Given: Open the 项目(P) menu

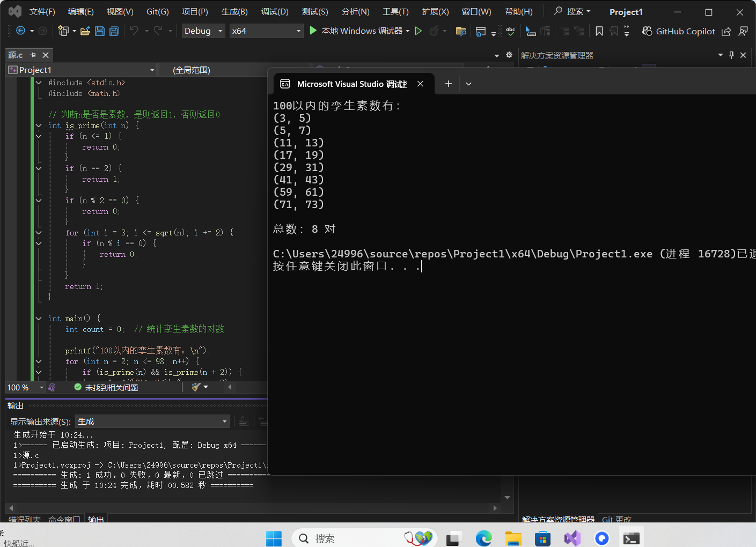Looking at the screenshot, I should [x=195, y=12].
